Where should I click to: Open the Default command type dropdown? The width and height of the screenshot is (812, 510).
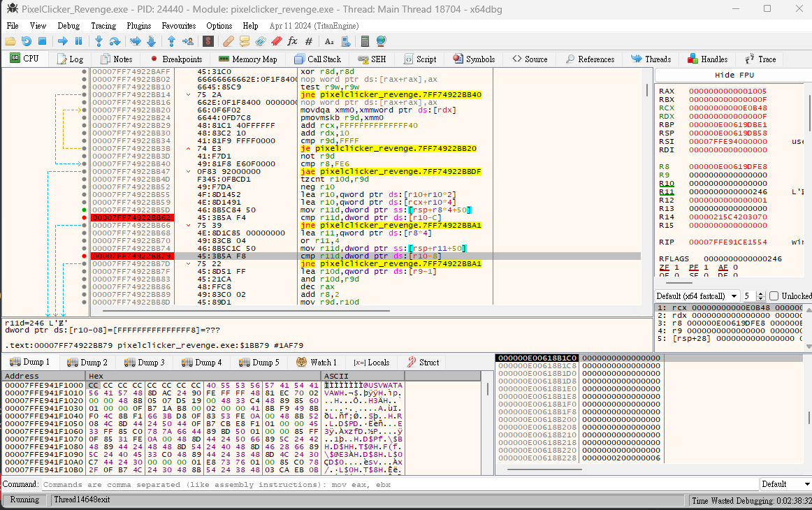click(x=783, y=484)
